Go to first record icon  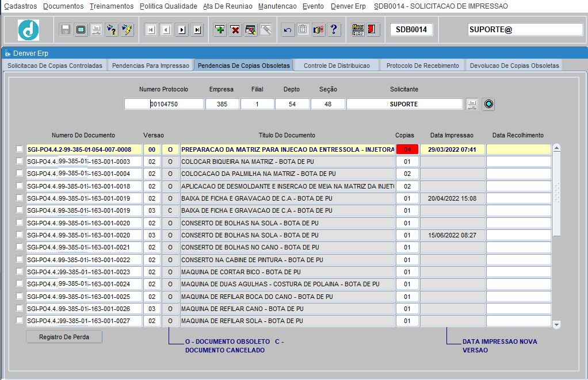coord(151,30)
